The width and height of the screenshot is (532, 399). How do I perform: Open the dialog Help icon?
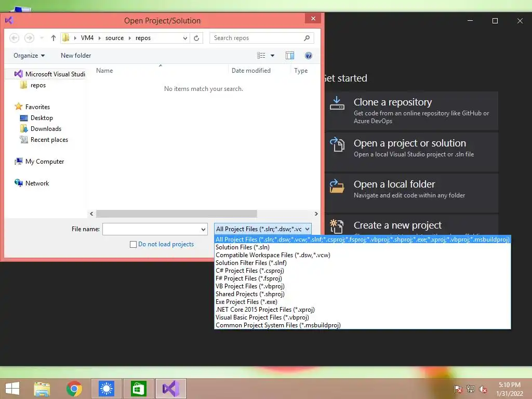click(309, 55)
